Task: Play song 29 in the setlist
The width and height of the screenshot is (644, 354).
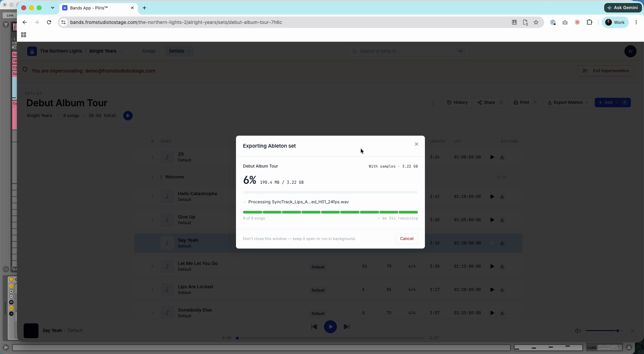Action: [492, 157]
